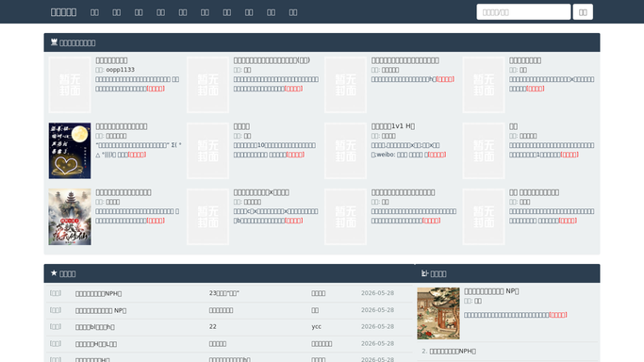Click the star icon in the updates header

[54, 273]
